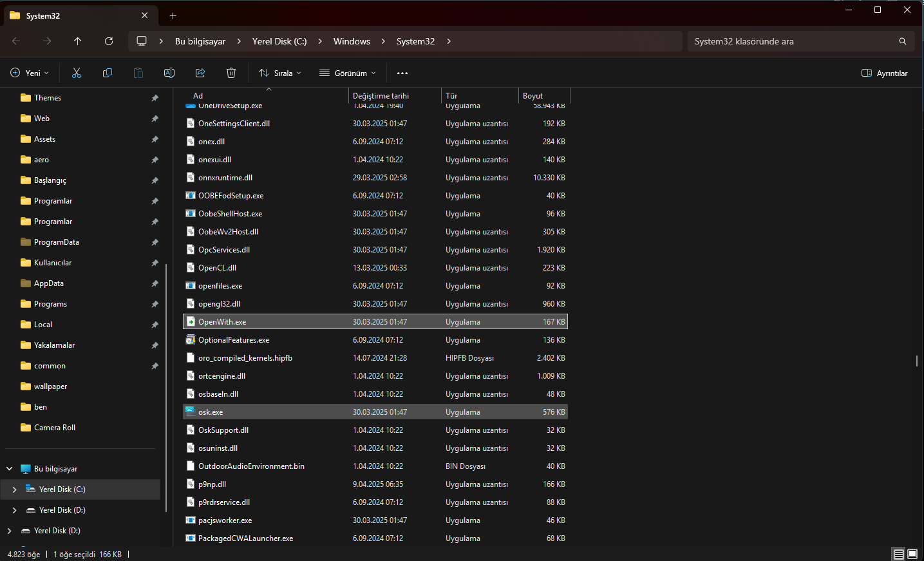Unpin ProgramData using its pin icon
Image resolution: width=924 pixels, height=561 pixels.
pyautogui.click(x=155, y=242)
